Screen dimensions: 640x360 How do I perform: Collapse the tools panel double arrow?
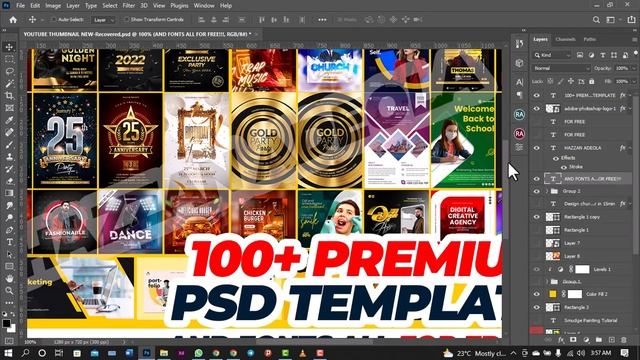click(4, 30)
